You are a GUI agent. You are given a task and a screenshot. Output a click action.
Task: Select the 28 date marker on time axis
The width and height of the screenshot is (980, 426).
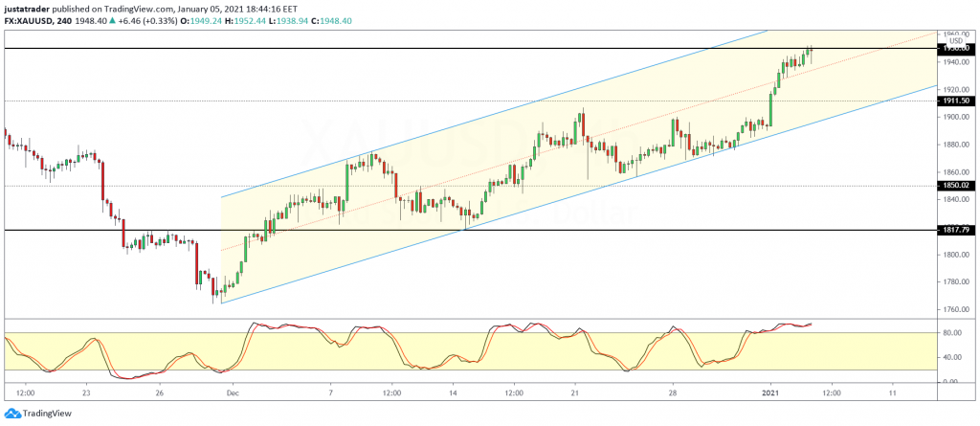(673, 392)
